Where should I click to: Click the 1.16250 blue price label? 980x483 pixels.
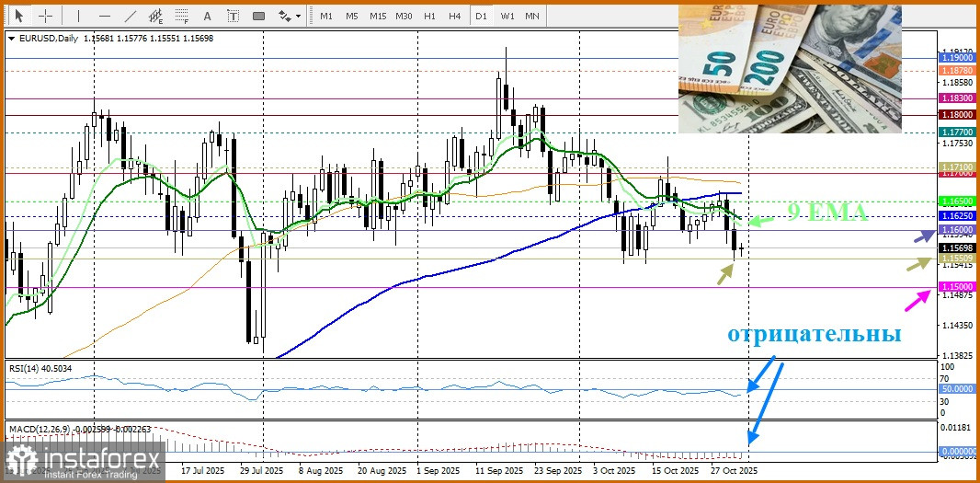click(x=956, y=215)
